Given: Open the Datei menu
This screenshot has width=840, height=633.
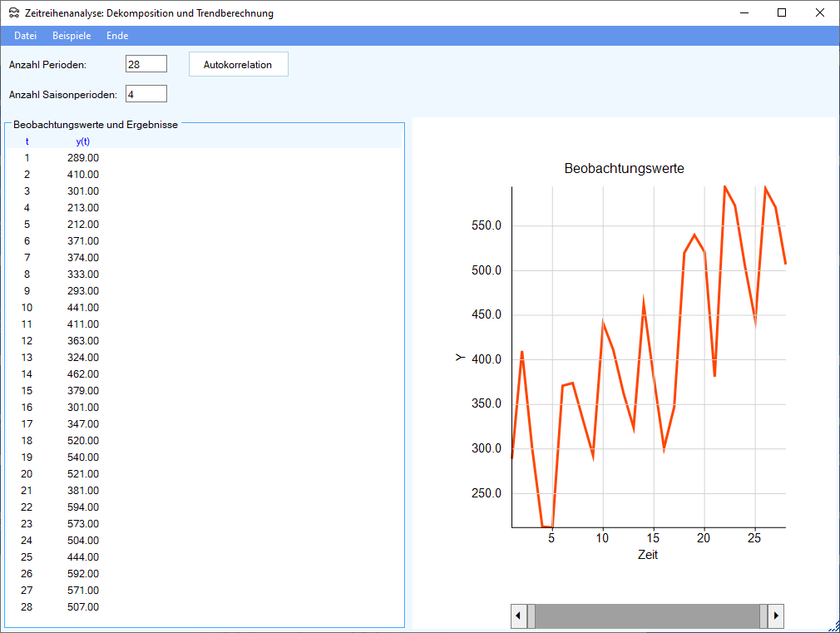Looking at the screenshot, I should pyautogui.click(x=25, y=36).
